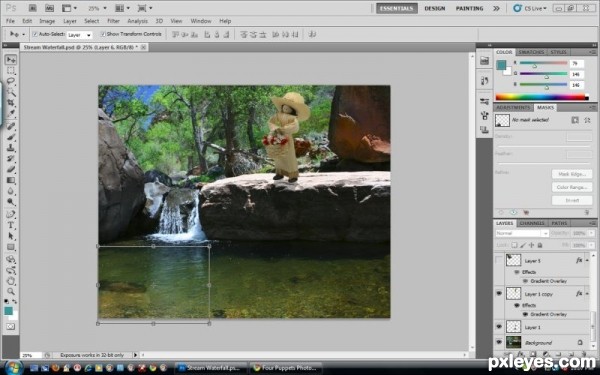Select the Quick Selection wand tool
Viewport: 600px width, 375px height.
[11, 92]
